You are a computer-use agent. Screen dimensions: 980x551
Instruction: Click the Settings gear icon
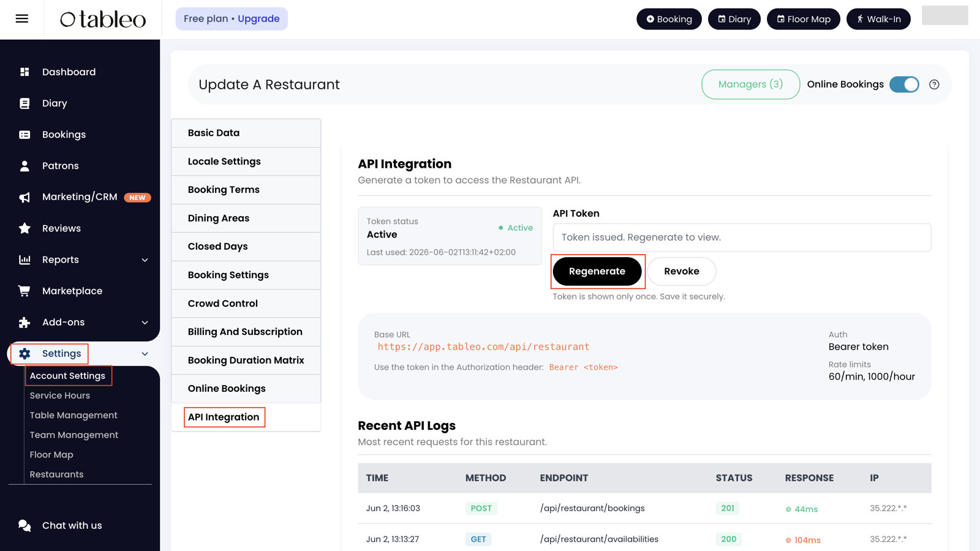[24, 353]
